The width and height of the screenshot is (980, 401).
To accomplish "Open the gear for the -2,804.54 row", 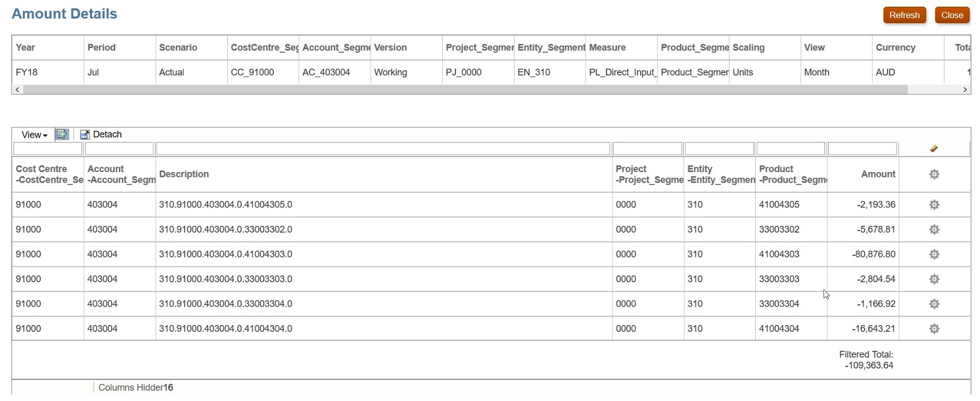I will pos(934,279).
